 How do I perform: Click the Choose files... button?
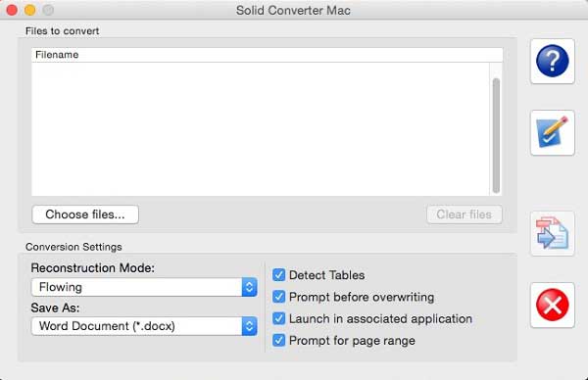coord(85,214)
